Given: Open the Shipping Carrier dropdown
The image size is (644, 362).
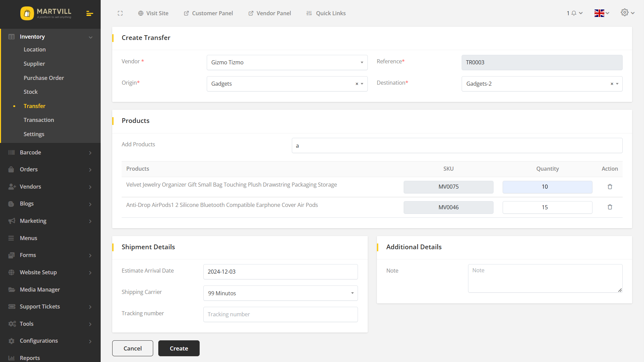Looking at the screenshot, I should click(280, 293).
